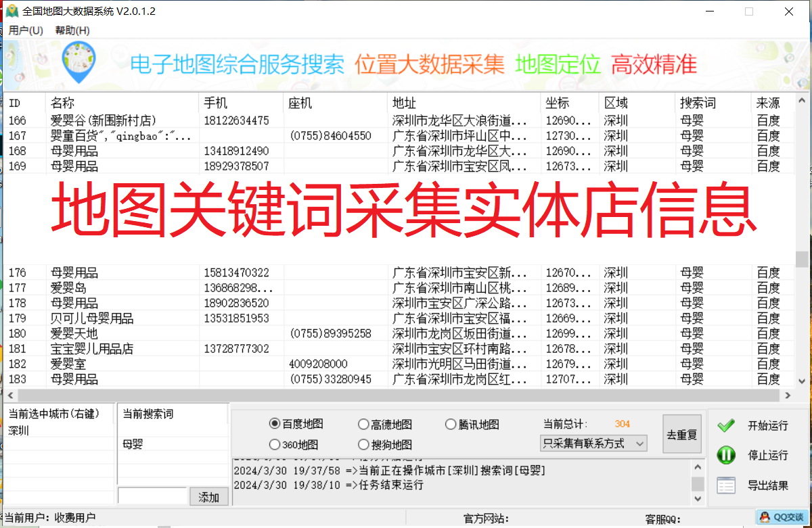The height and width of the screenshot is (528, 812).
Task: Click the green checkmark start icon
Action: click(726, 425)
